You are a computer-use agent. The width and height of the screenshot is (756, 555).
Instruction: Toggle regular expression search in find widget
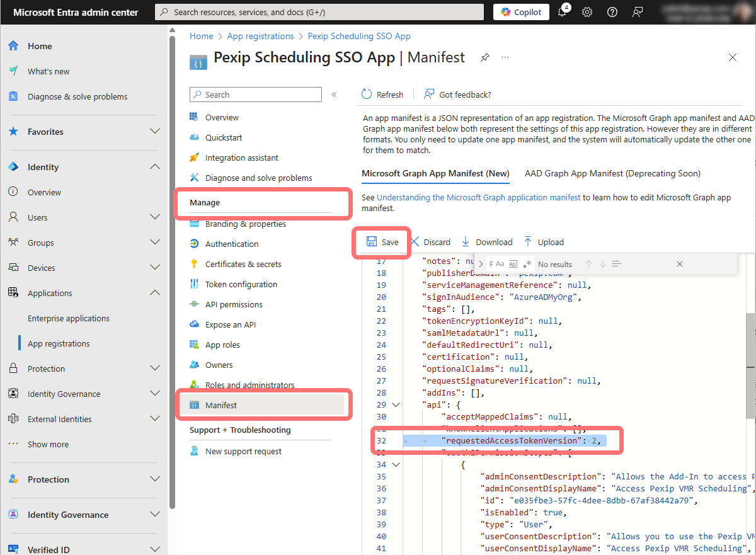tap(527, 264)
